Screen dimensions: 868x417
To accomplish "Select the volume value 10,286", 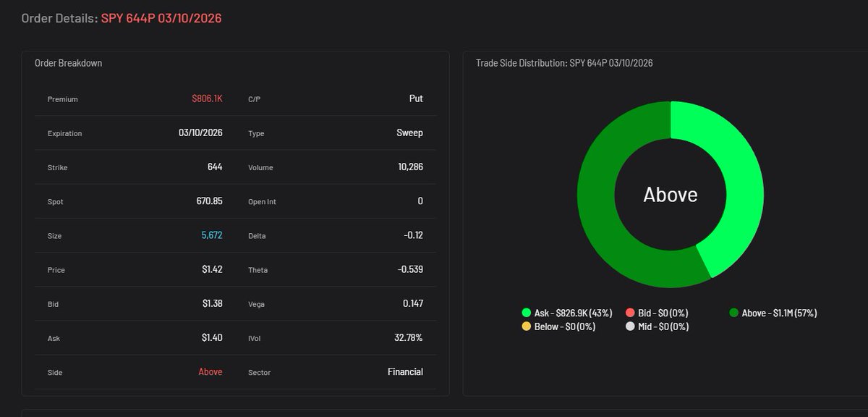I will tap(410, 167).
